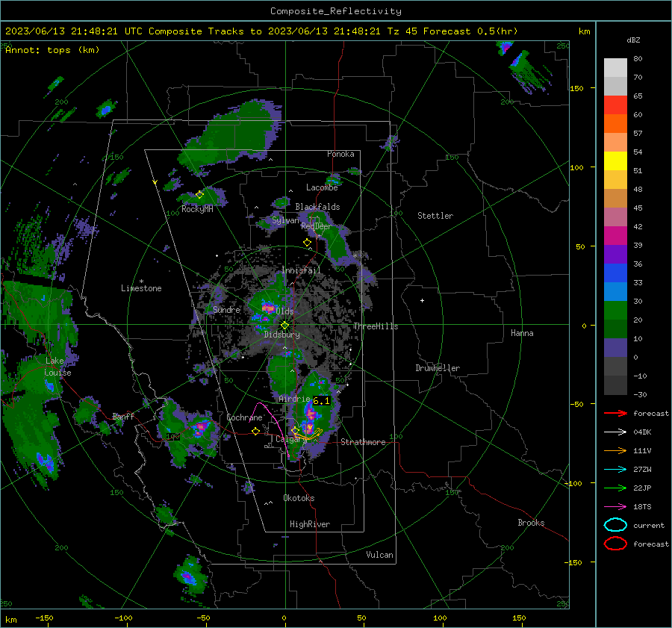Click the Limestone label
Image resolution: width=672 pixels, height=628 pixels.
pyautogui.click(x=141, y=288)
